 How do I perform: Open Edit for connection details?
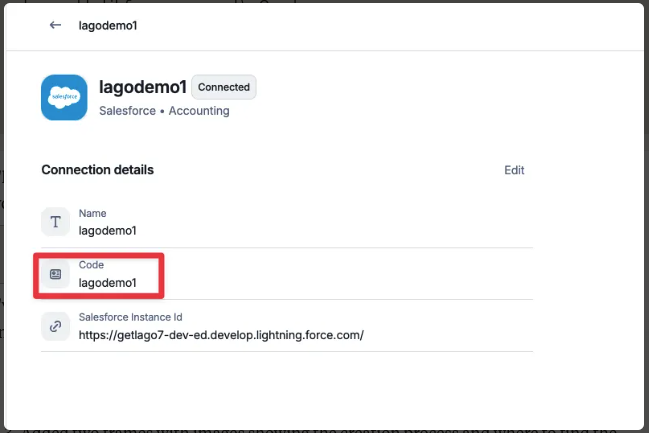tap(514, 170)
